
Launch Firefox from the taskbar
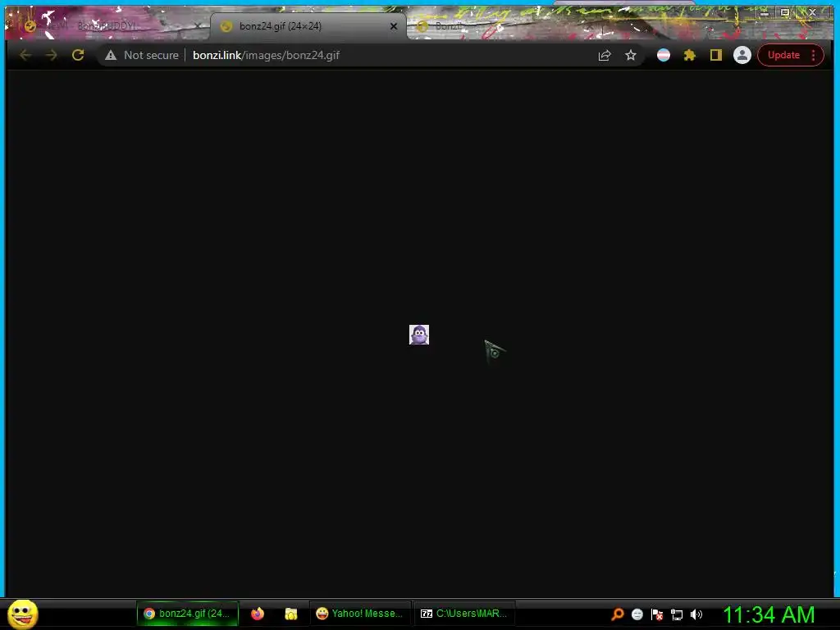[258, 614]
